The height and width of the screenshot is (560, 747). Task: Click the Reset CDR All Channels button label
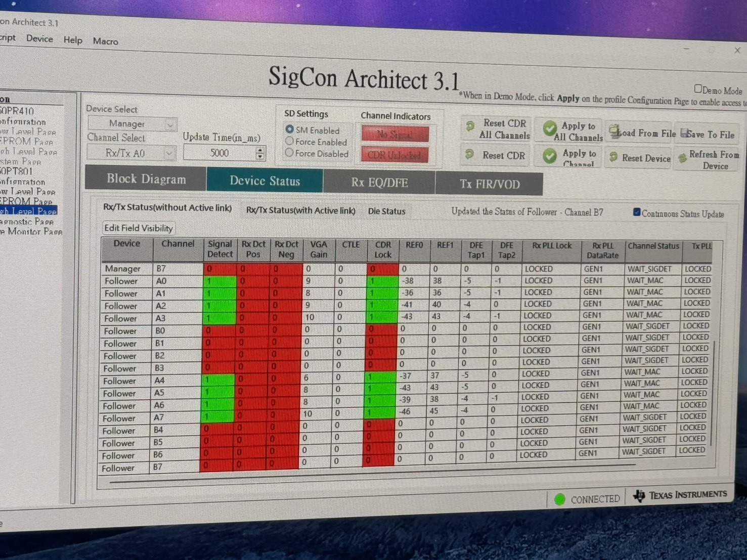coord(504,129)
